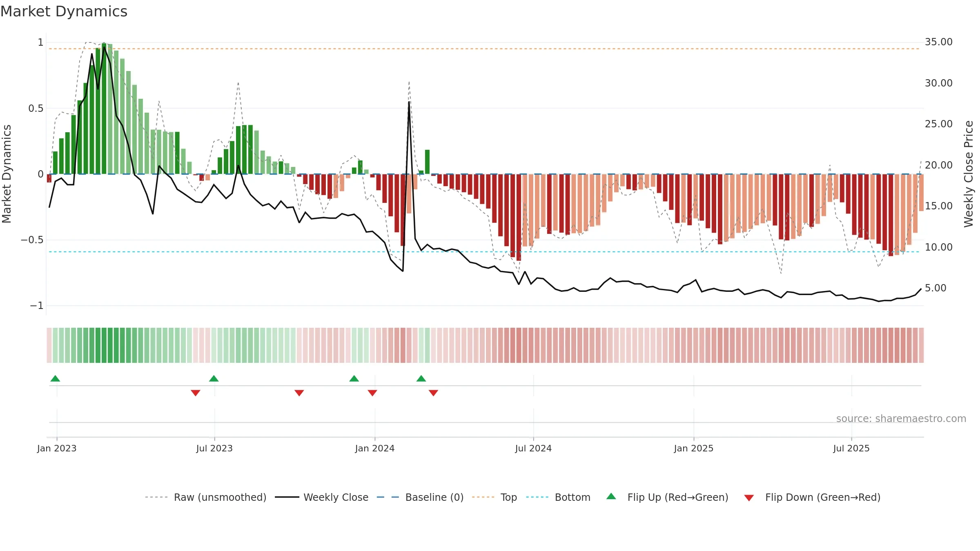Click the orange dashed Top threshold line
Viewport: 980px width, 551px height.
(484, 49)
